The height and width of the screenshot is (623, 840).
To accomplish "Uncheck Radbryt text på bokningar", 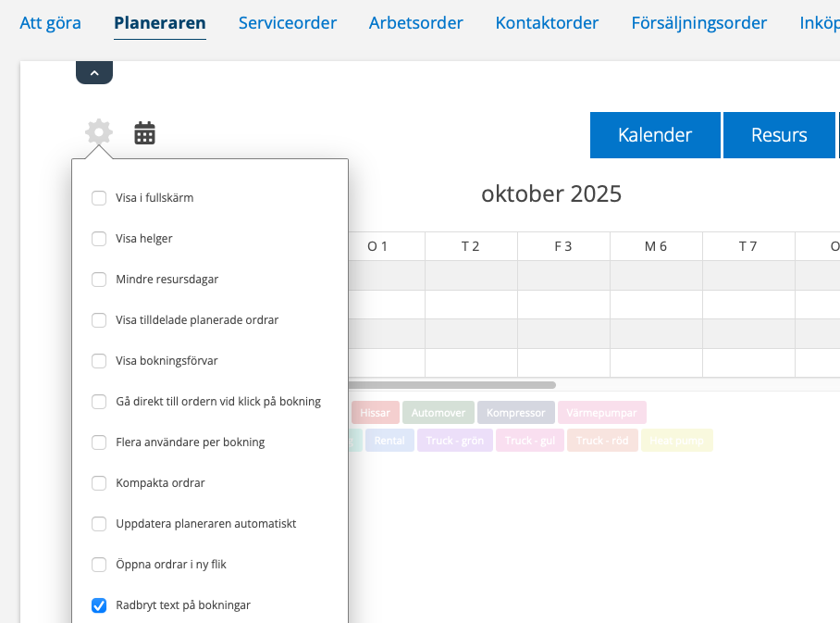I will 99,605.
